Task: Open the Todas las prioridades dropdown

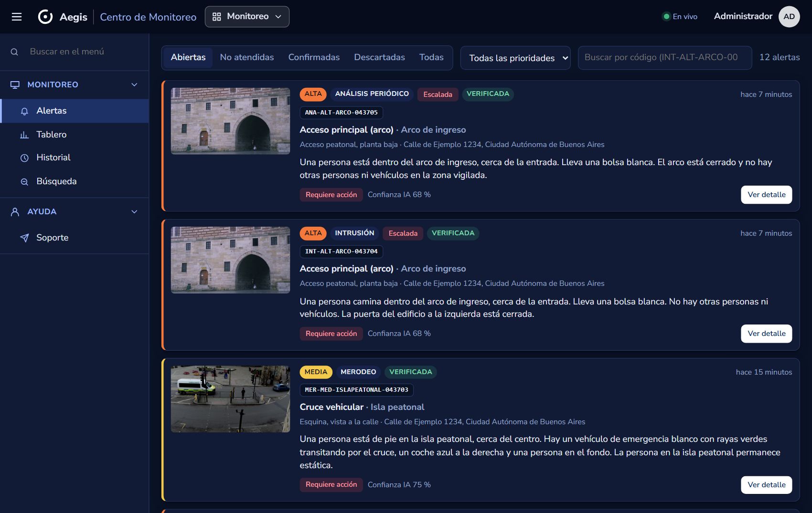Action: [x=515, y=58]
